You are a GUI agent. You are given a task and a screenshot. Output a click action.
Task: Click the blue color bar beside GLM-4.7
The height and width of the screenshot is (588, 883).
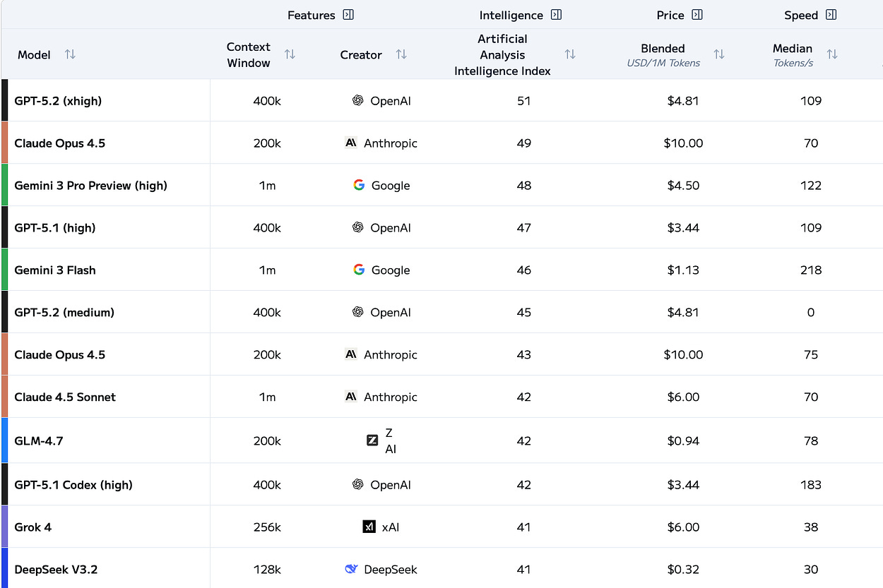4,440
